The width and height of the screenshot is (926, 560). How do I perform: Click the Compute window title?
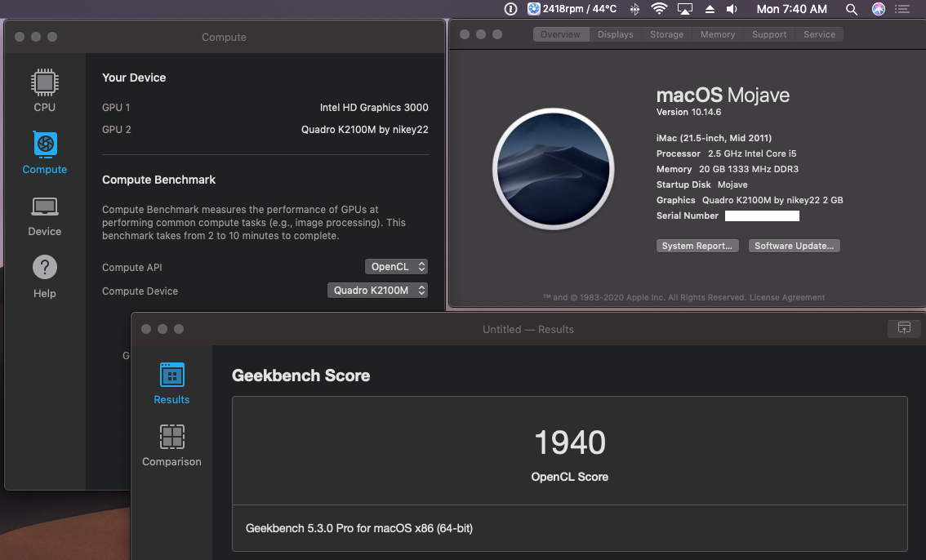click(x=224, y=38)
